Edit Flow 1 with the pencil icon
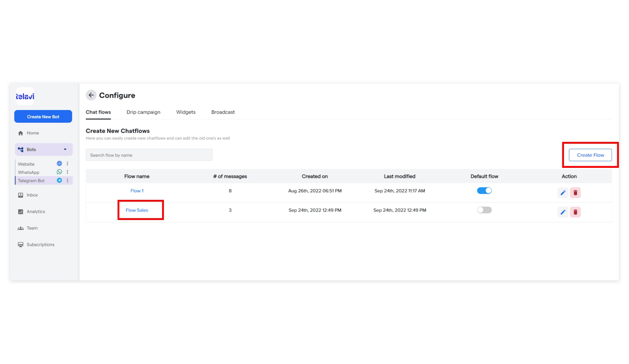This screenshot has height=364, width=629. tap(563, 193)
